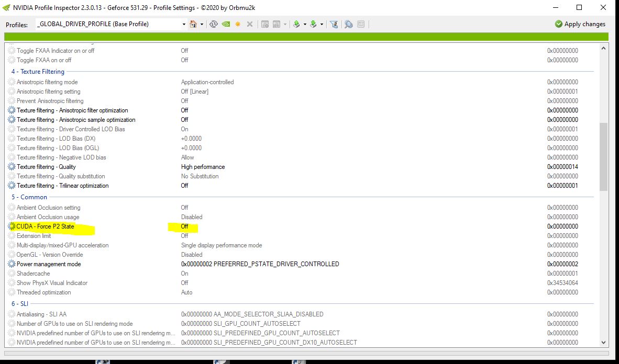Click the Apply changes button

tap(580, 24)
